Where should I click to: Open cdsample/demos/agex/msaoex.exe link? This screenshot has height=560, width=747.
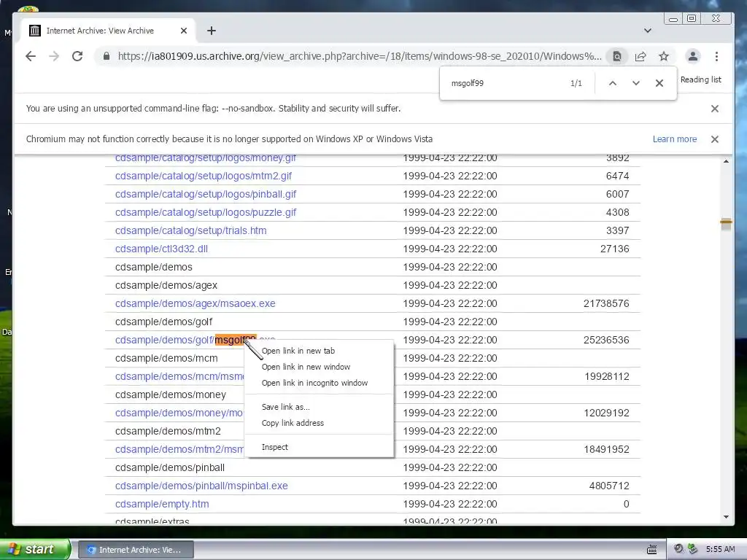coord(196,304)
